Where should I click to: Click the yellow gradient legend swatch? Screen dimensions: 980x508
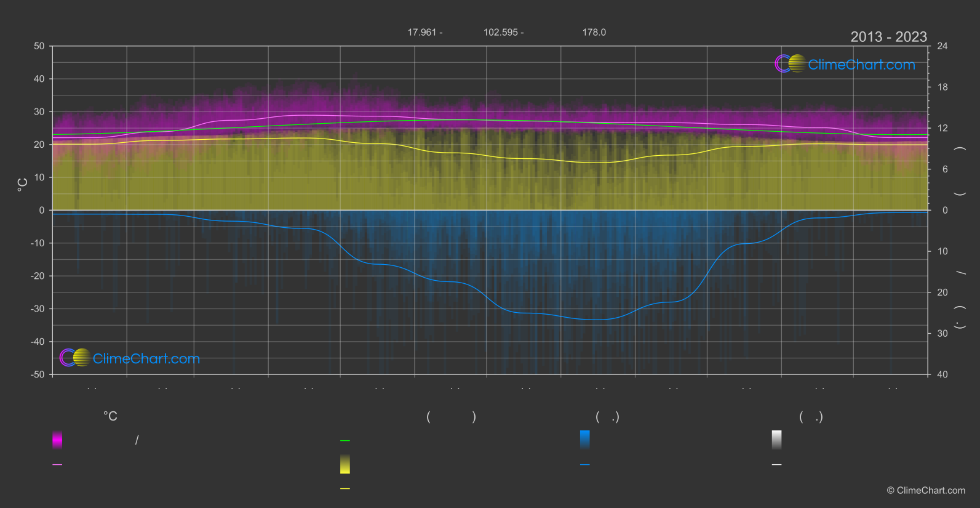click(345, 464)
